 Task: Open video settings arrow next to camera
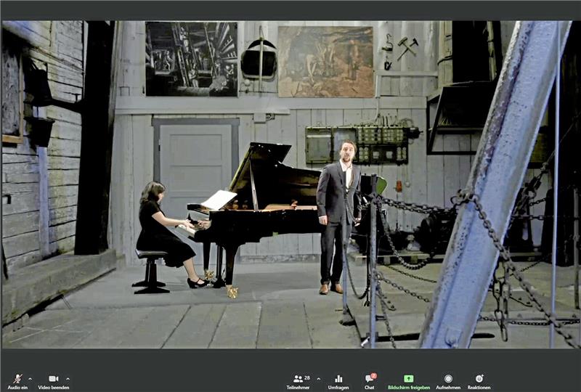coord(68,378)
